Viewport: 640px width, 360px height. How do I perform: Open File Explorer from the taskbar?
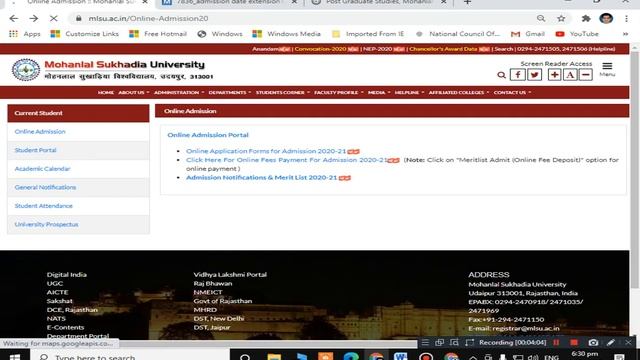tap(274, 356)
